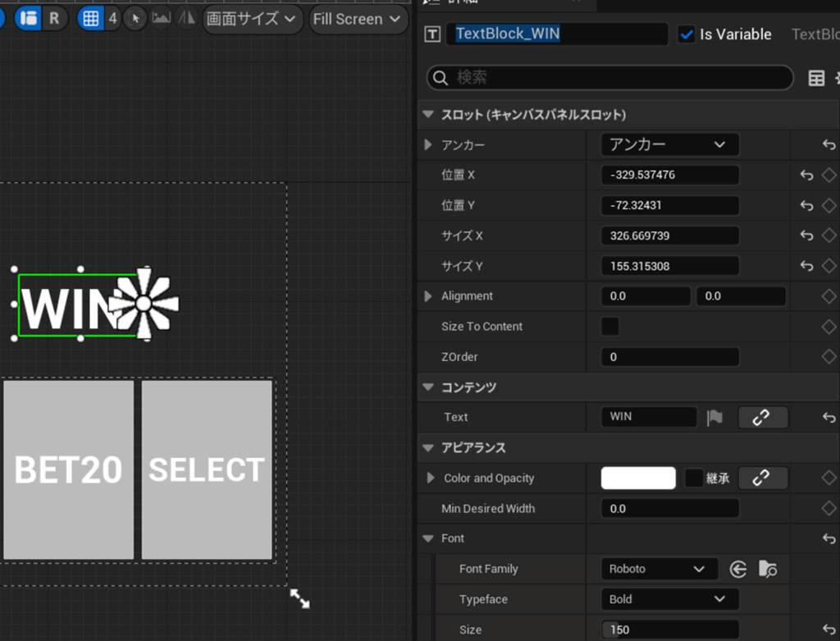Toggle the 継承 inherit color checkbox
Screen dimensions: 840x641
click(x=694, y=478)
